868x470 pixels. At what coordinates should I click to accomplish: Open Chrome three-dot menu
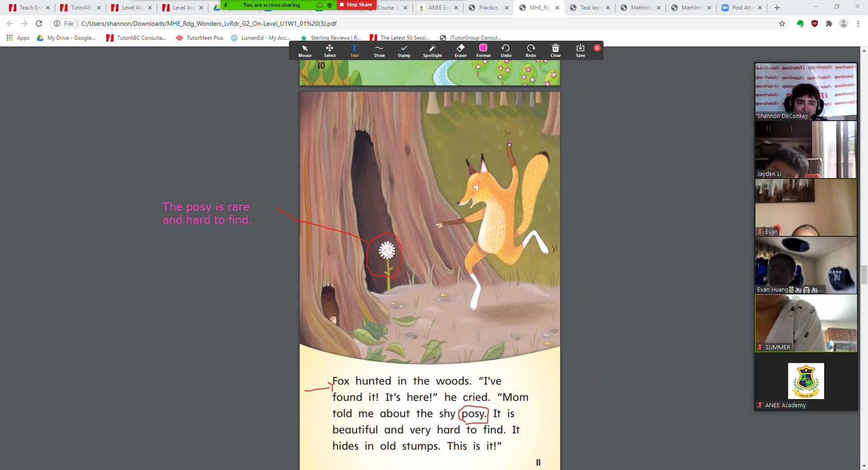click(858, 23)
